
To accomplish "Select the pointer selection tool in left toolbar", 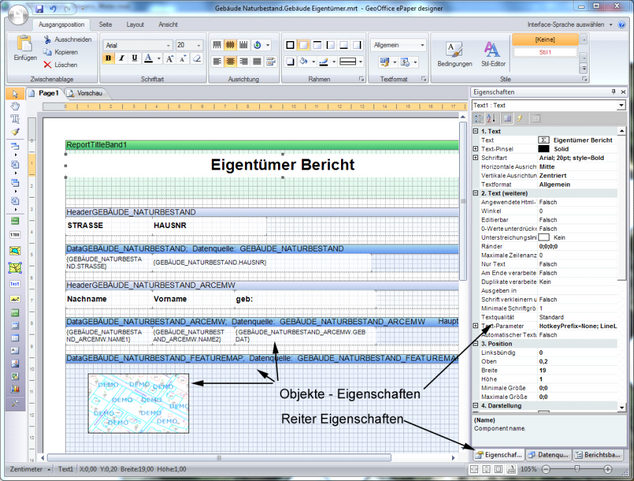I will (15, 94).
